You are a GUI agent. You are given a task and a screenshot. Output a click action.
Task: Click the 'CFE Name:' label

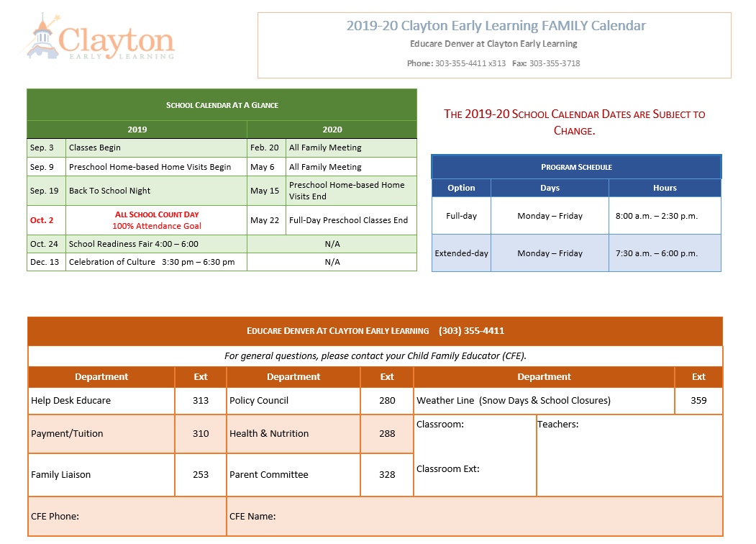[252, 517]
